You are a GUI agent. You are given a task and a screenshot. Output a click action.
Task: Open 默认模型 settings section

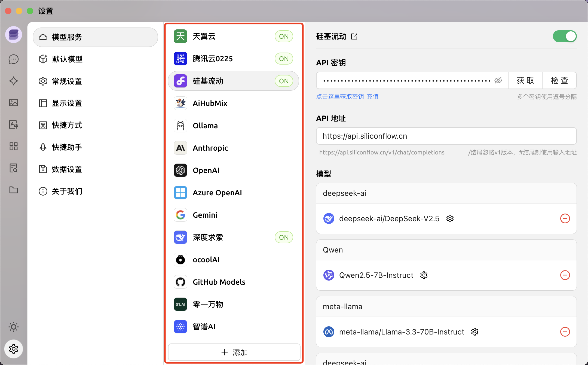coord(67,59)
